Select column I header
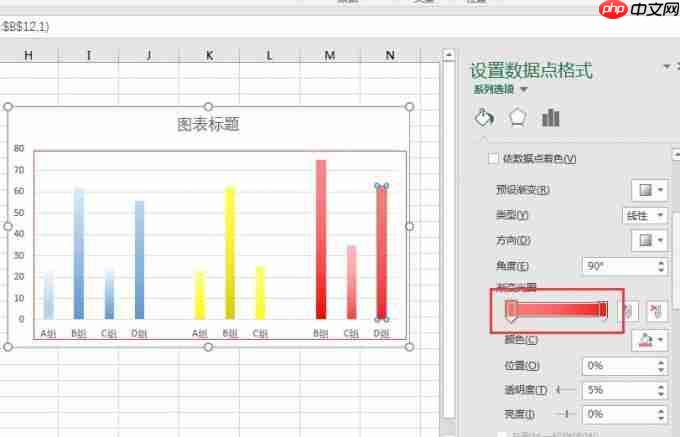 click(x=88, y=55)
